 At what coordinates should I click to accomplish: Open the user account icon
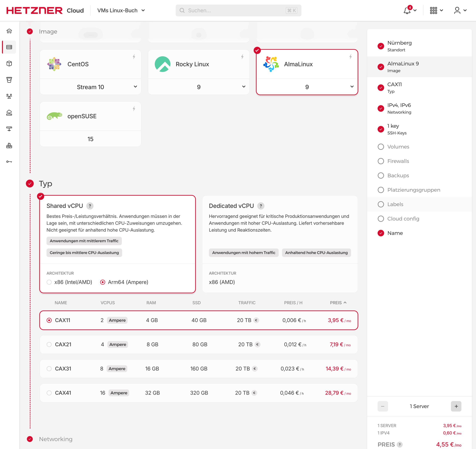pyautogui.click(x=457, y=11)
